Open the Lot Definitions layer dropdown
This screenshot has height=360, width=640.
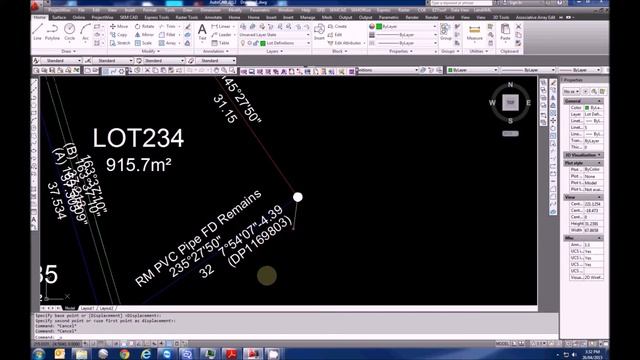(x=308, y=43)
